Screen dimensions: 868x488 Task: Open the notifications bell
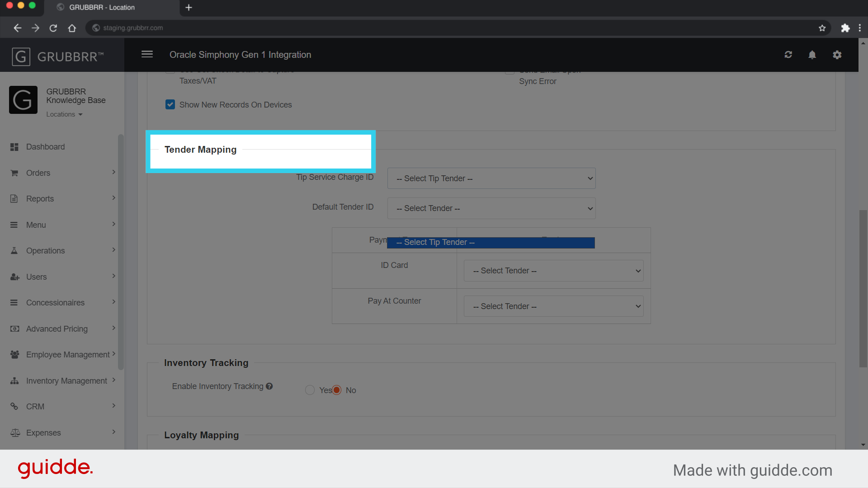[812, 55]
